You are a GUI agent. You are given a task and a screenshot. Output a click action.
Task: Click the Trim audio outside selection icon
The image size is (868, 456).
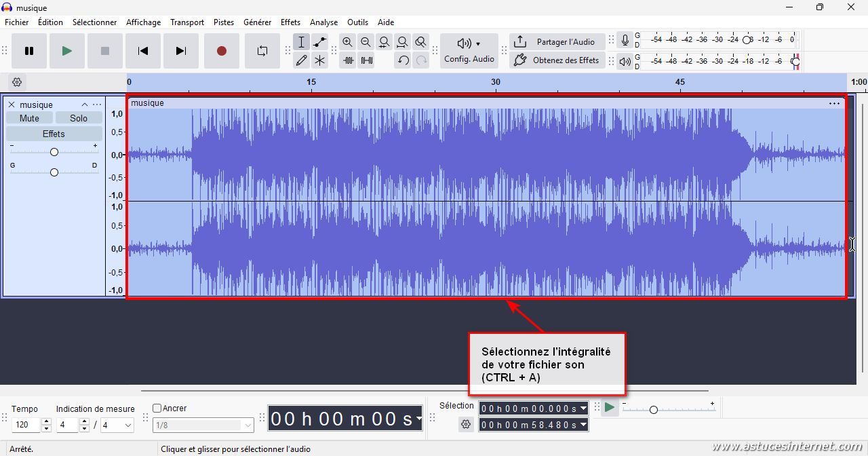348,60
